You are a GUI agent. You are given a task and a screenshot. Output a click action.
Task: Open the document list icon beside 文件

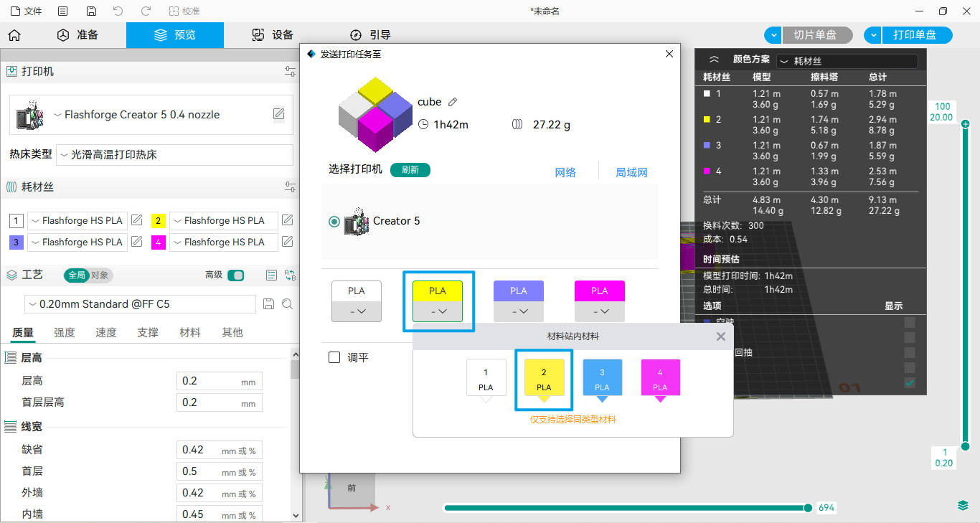[x=63, y=11]
